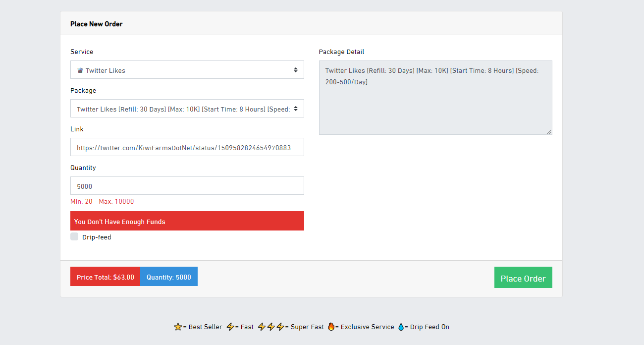
Task: Click the 'Package Detail' label
Action: tap(341, 52)
